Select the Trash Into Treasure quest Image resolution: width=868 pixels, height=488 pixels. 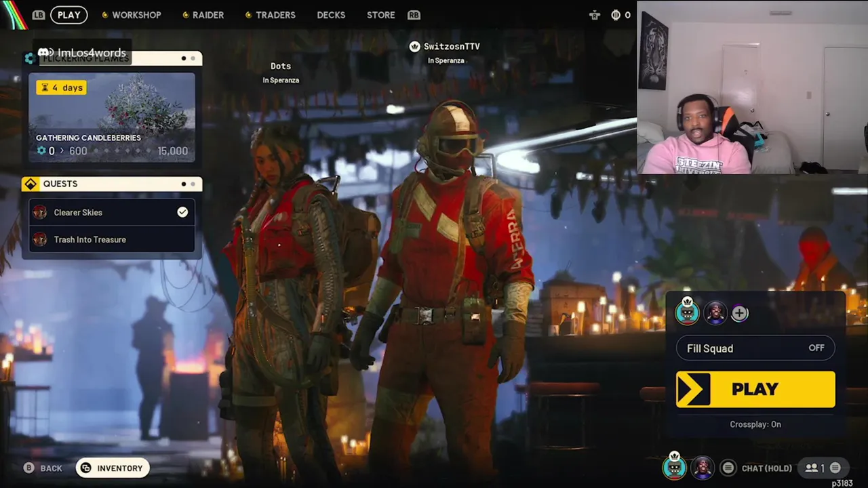click(112, 239)
